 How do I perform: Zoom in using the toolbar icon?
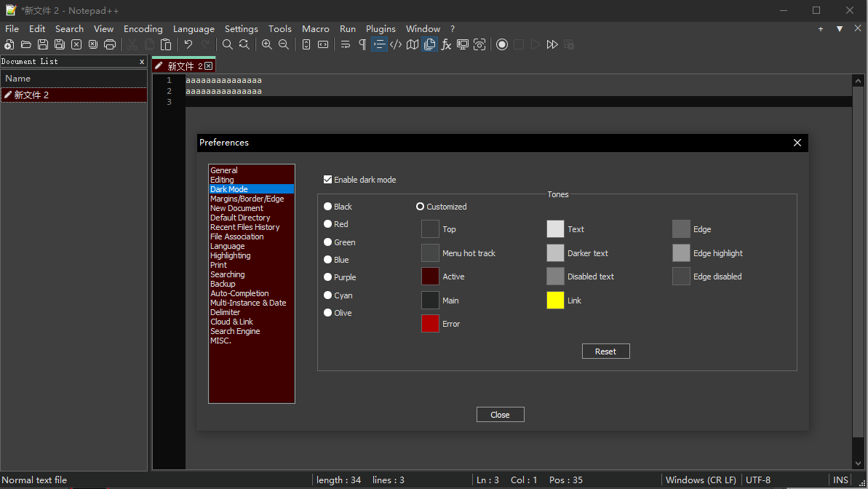pos(267,45)
